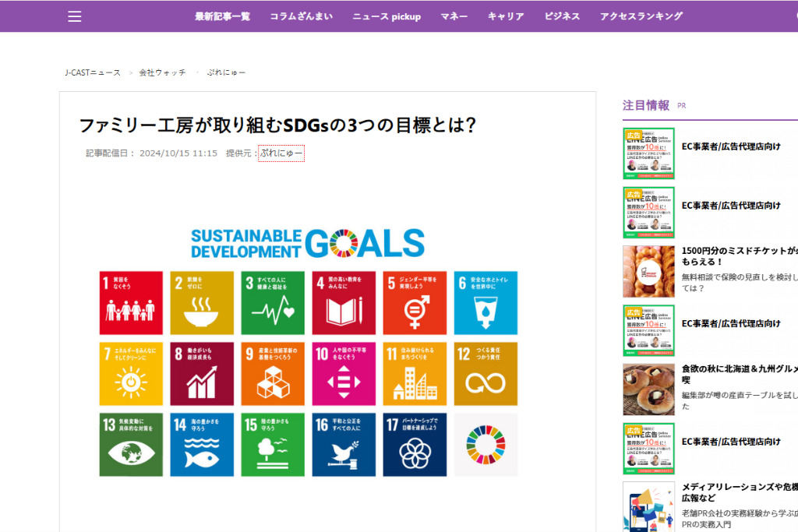This screenshot has height=532, width=798.
Task: Click SDG goal 13 climate eye tile
Action: click(131, 445)
